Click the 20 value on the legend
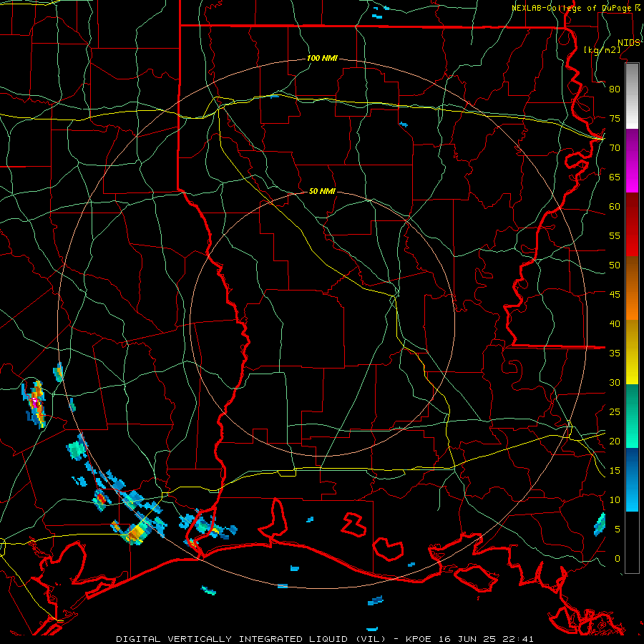 pos(615,441)
